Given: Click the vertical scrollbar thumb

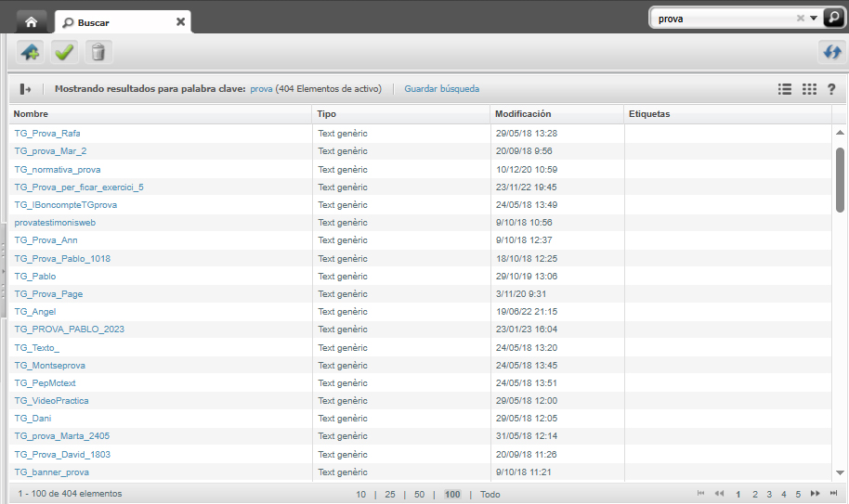Looking at the screenshot, I should 840,178.
